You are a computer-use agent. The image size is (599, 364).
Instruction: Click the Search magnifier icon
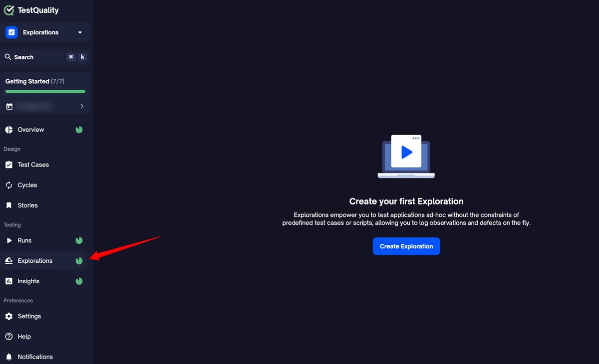8,57
